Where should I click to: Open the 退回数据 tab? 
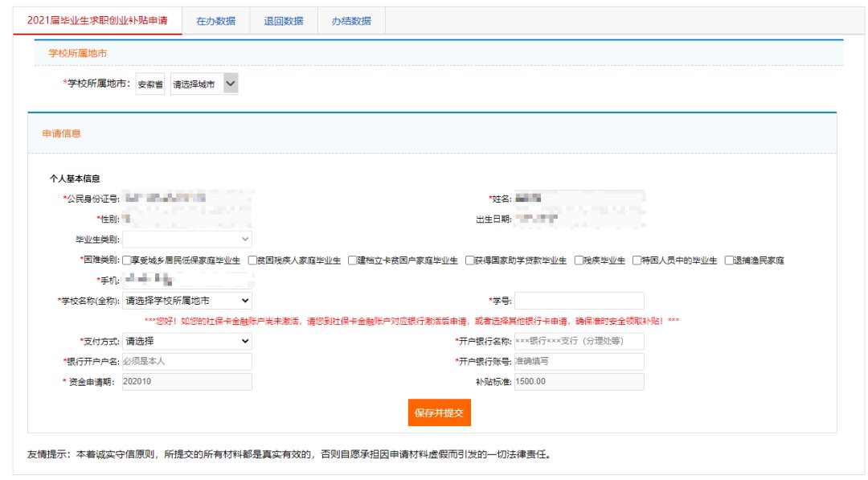click(284, 21)
